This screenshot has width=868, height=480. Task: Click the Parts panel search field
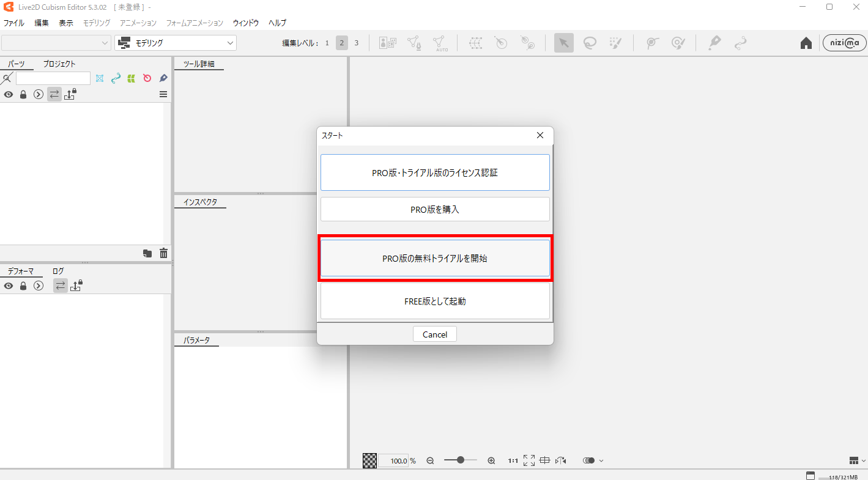53,78
